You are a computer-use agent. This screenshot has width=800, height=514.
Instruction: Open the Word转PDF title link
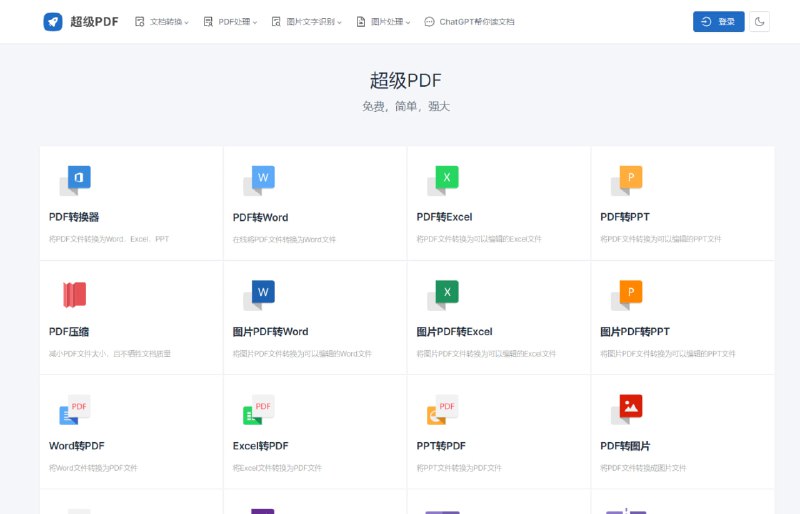tap(77, 446)
